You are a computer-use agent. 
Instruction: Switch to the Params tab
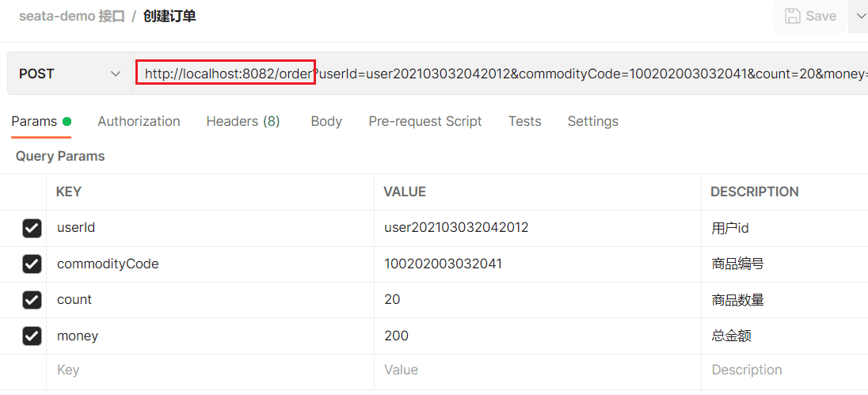(x=34, y=121)
